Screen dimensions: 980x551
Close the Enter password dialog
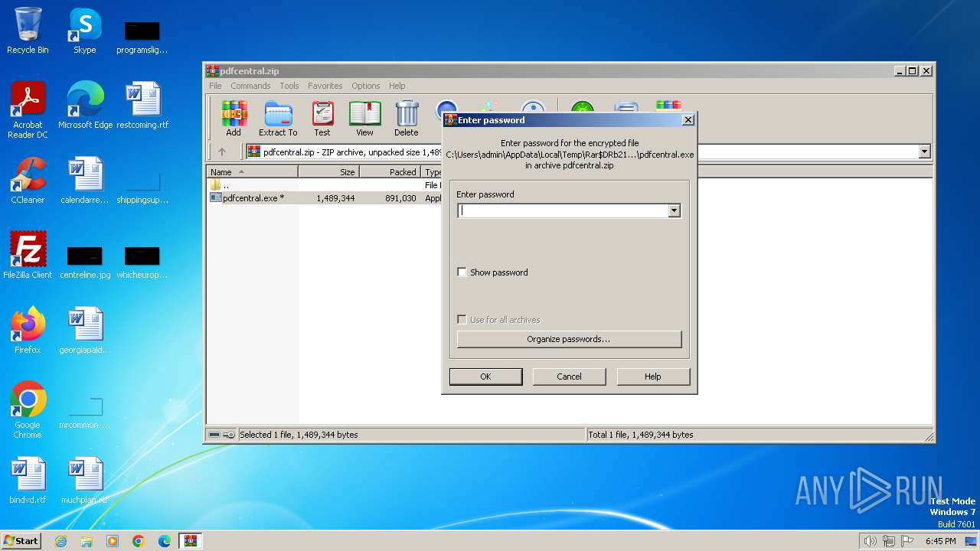688,120
